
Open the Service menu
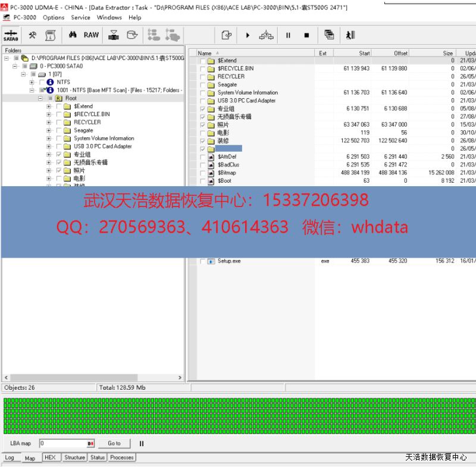pyautogui.click(x=80, y=17)
